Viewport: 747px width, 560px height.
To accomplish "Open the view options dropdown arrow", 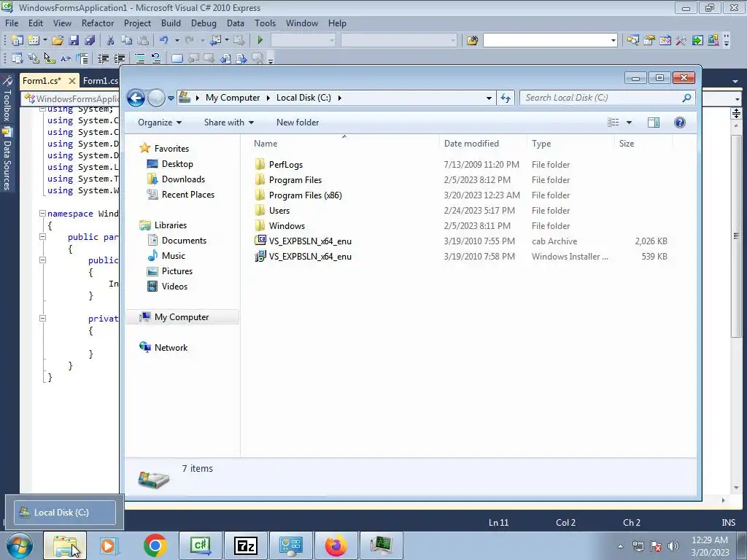I will pos(629,122).
